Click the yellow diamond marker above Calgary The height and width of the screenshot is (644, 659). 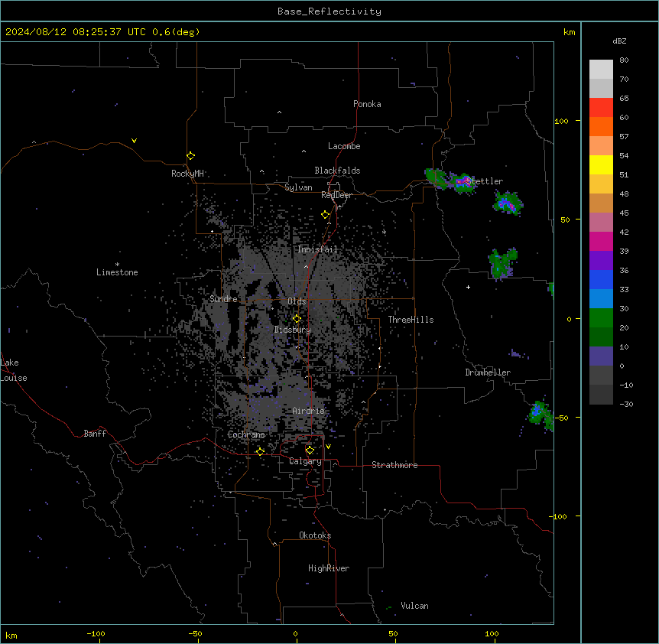pos(310,450)
